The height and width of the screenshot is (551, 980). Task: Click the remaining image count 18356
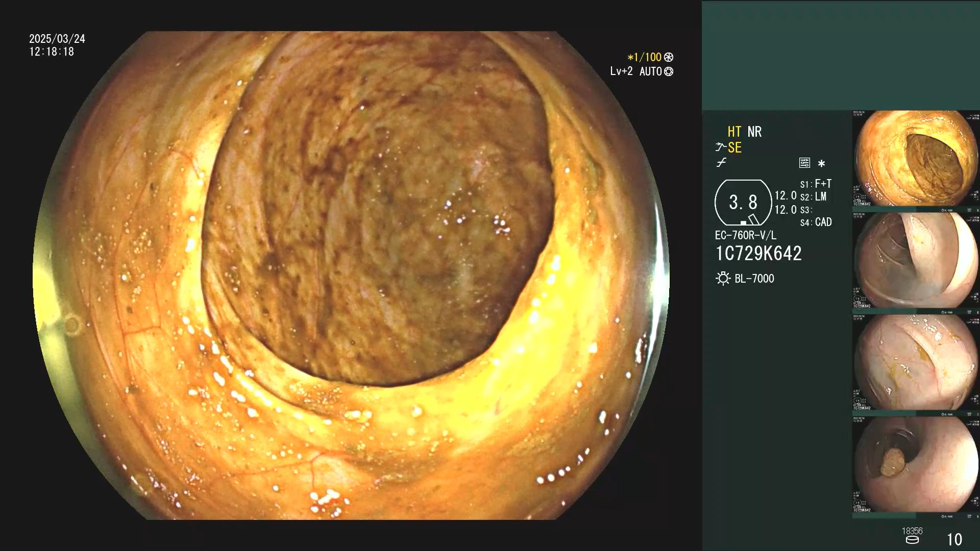(x=912, y=531)
